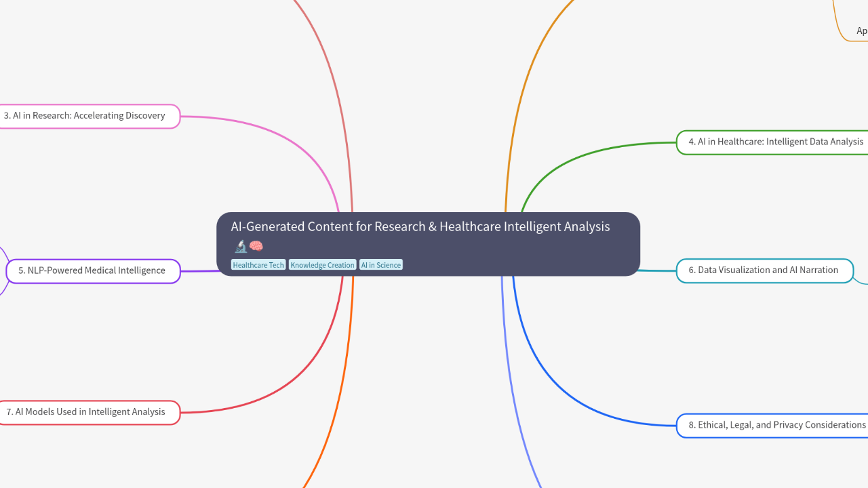Image resolution: width=868 pixels, height=488 pixels.
Task: Expand child connector left of NLP-Powered node
Action: pyautogui.click(x=3, y=271)
